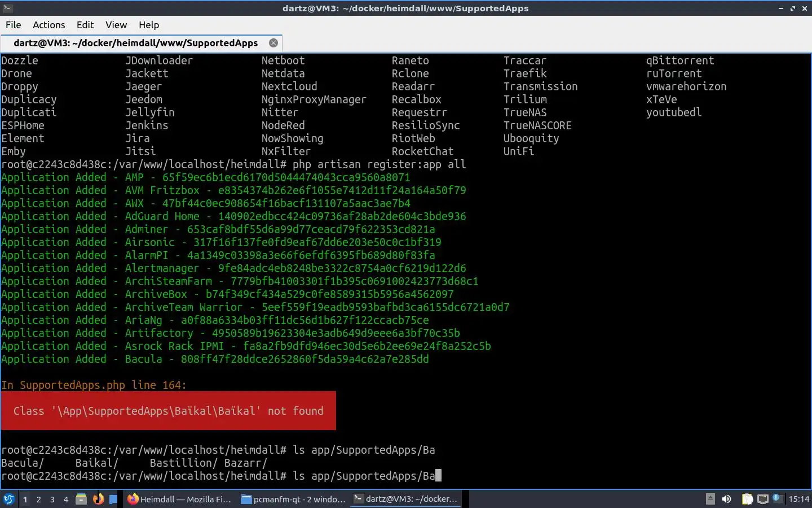812x508 pixels.
Task: Click 'Jellyfin' in the app listing
Action: pyautogui.click(x=150, y=112)
